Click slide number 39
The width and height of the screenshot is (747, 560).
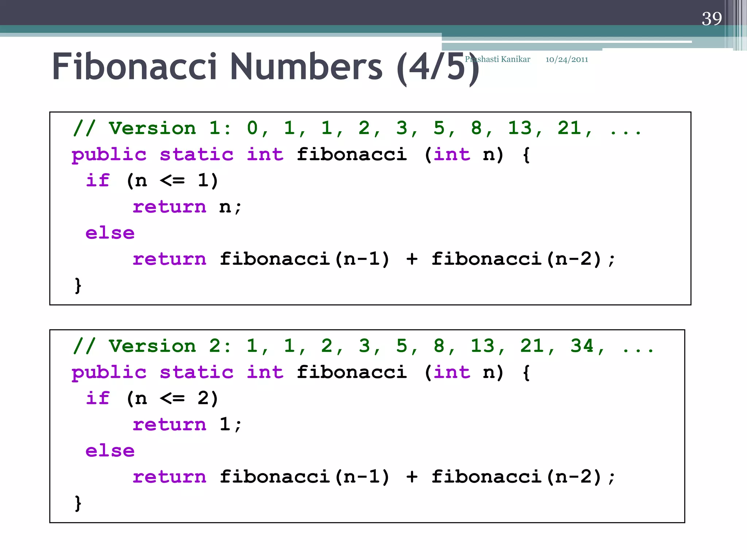[x=712, y=19]
